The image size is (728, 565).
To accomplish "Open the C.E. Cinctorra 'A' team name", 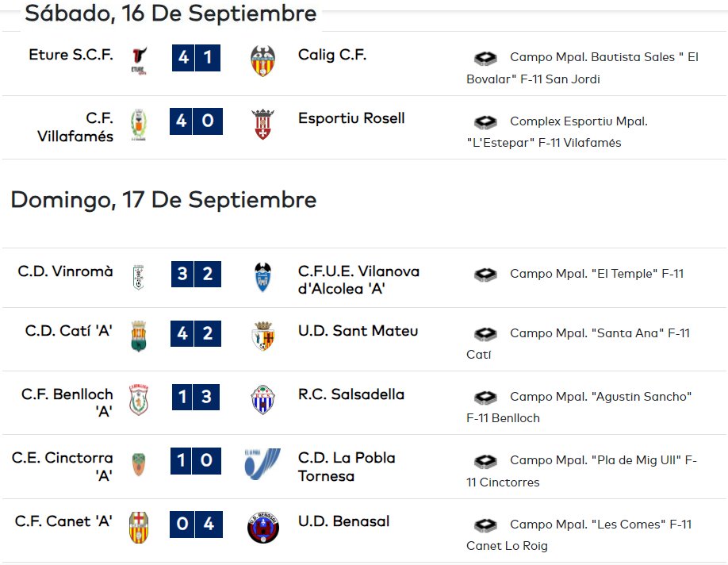I will [x=62, y=467].
